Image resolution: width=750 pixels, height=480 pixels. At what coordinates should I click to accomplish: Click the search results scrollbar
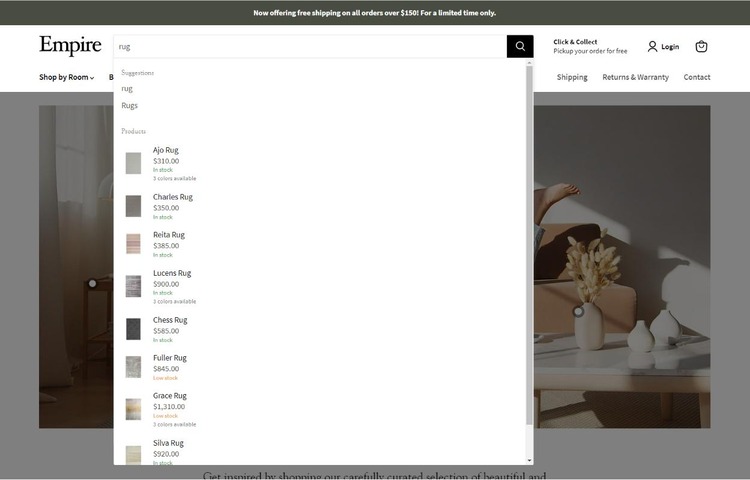[x=529, y=240]
